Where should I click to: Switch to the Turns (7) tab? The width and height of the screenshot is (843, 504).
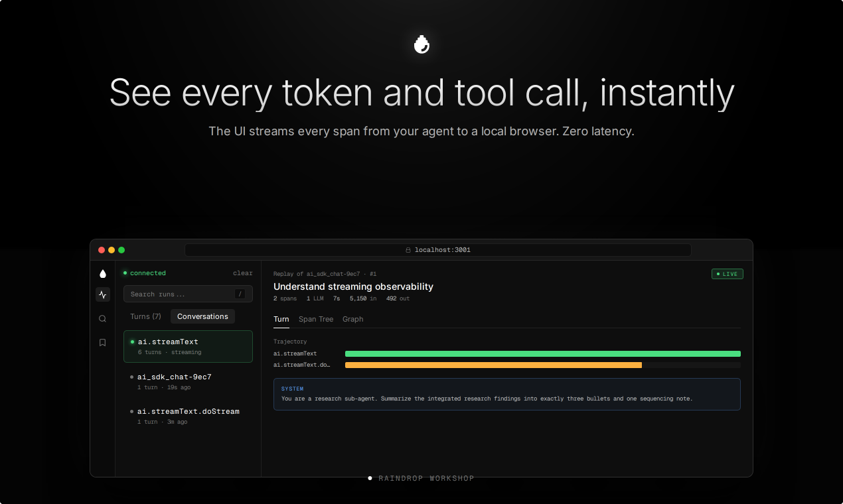coord(145,316)
